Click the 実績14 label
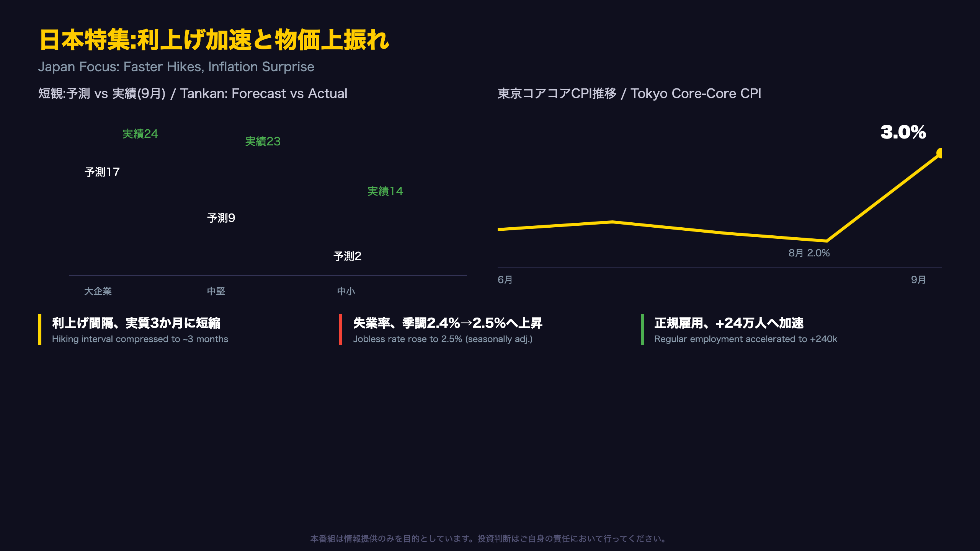The image size is (980, 551). 385,191
